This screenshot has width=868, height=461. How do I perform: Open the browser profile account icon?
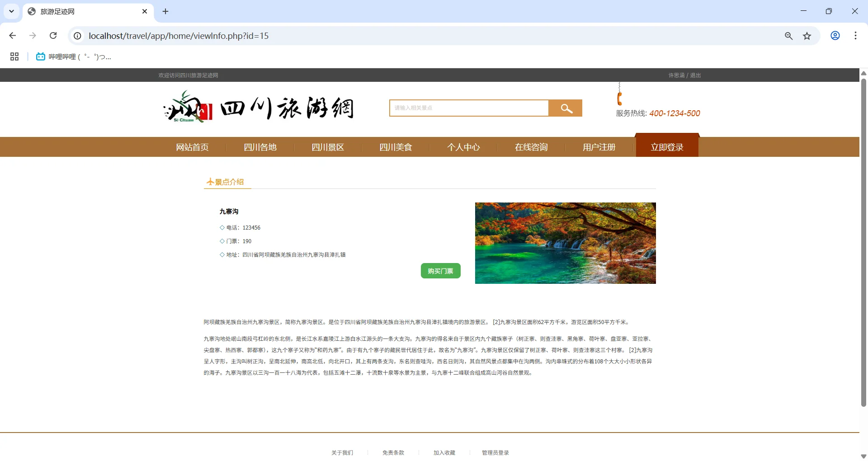[835, 36]
